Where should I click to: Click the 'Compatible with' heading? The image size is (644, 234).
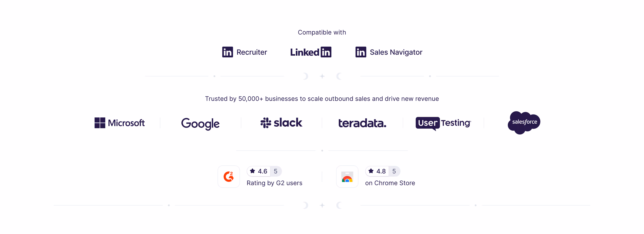pos(322,32)
